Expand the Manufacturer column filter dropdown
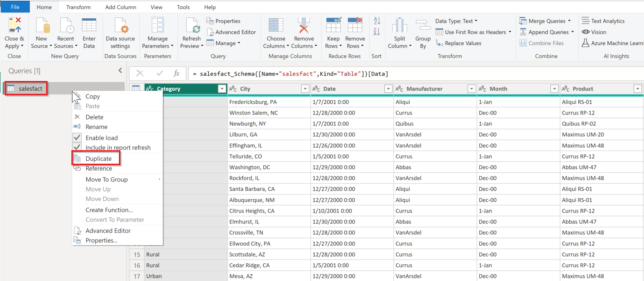644x281 pixels. (471, 89)
